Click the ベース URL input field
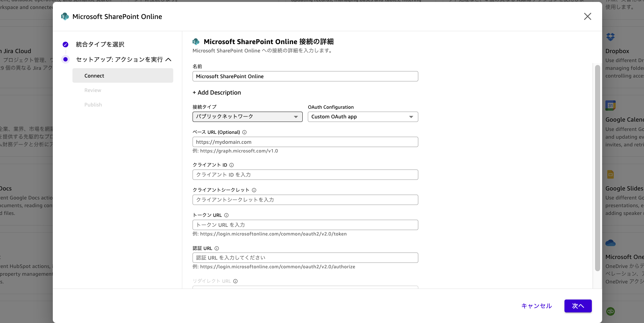Viewport: 644px width, 323px height. (x=305, y=142)
